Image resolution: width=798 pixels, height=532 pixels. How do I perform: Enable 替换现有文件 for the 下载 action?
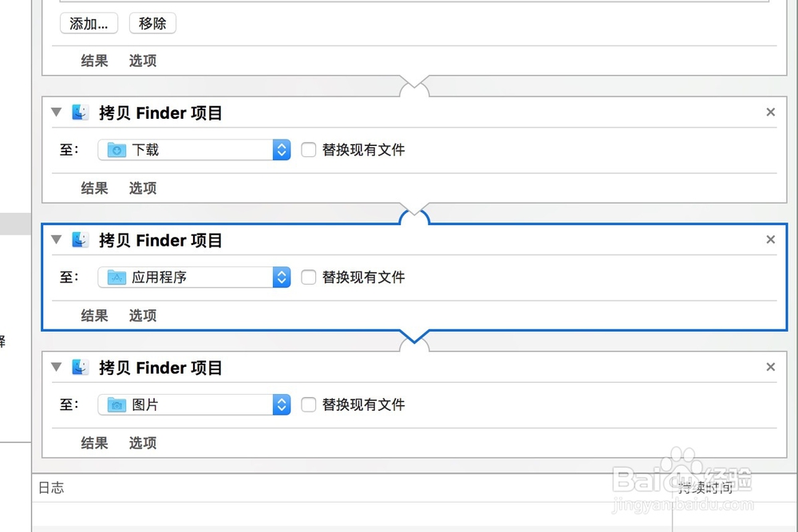click(309, 150)
